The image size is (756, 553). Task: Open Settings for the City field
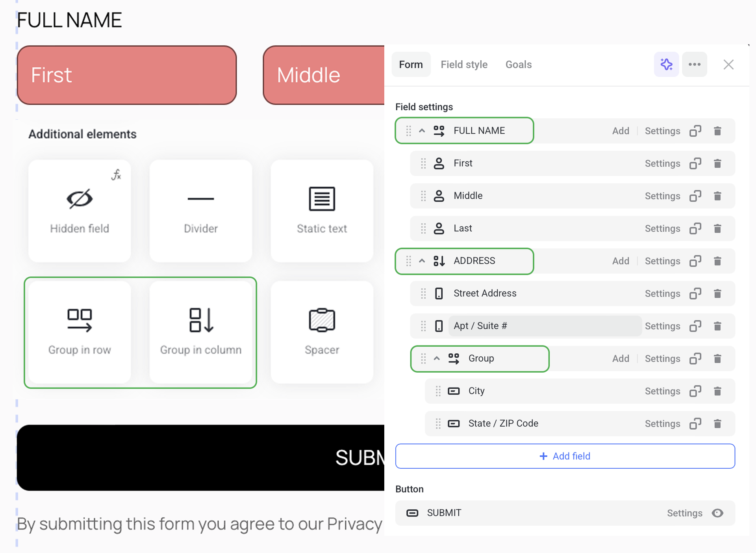[x=662, y=391]
